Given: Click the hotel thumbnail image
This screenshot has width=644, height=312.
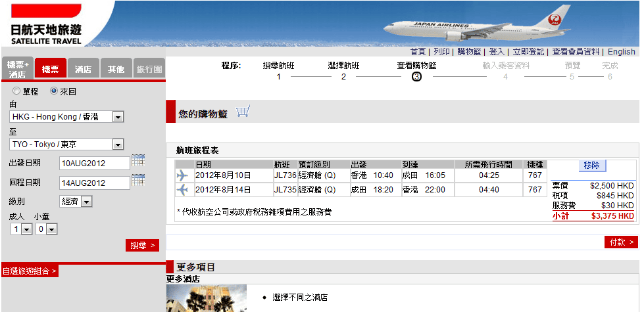Looking at the screenshot, I should coord(207,298).
